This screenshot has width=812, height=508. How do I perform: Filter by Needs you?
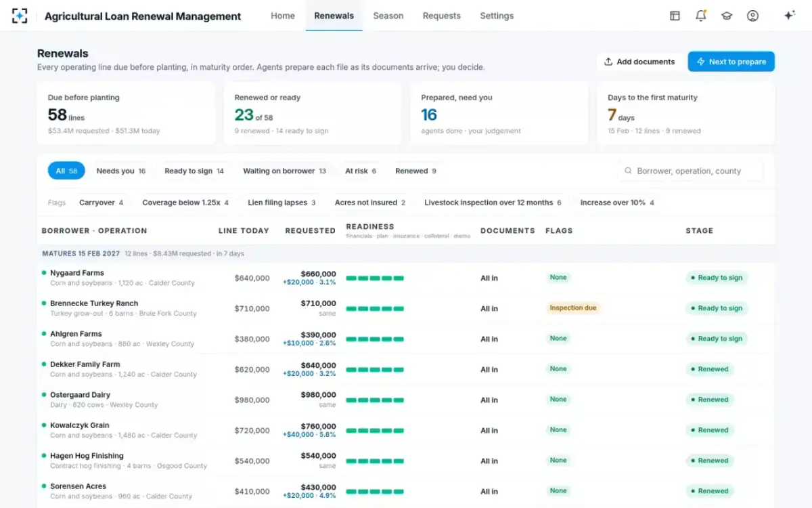pos(121,171)
